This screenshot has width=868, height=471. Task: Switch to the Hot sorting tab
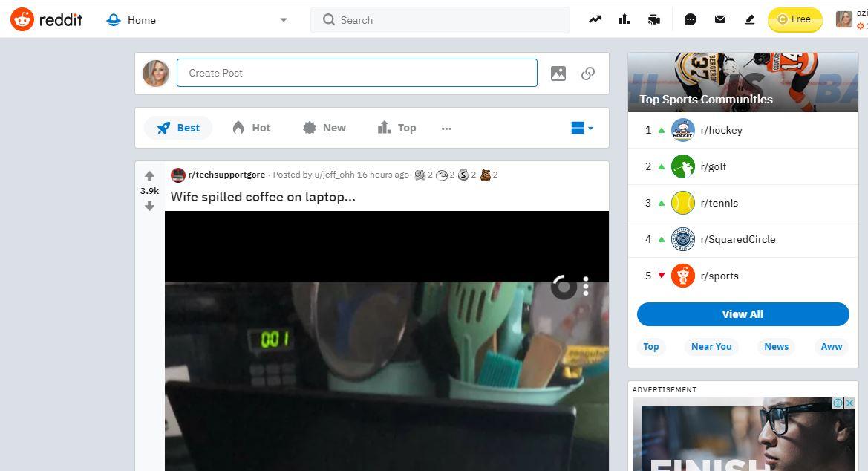coord(251,127)
